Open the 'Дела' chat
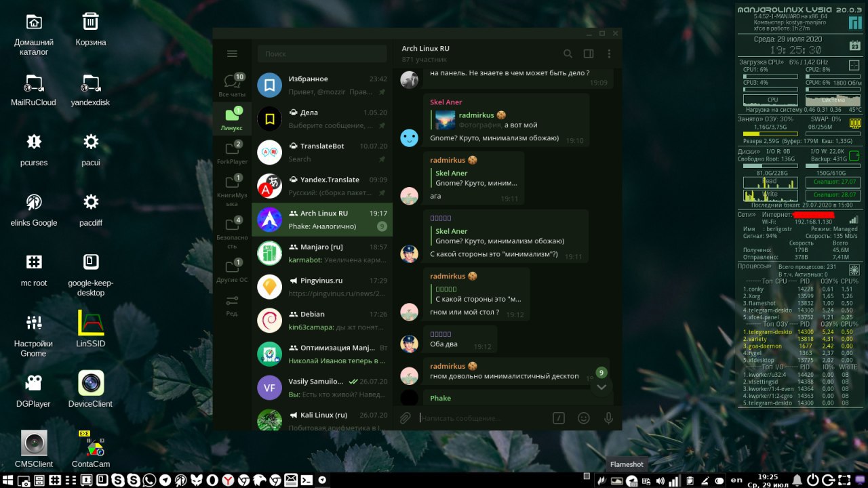Viewport: 868px width, 488px height. (x=322, y=119)
